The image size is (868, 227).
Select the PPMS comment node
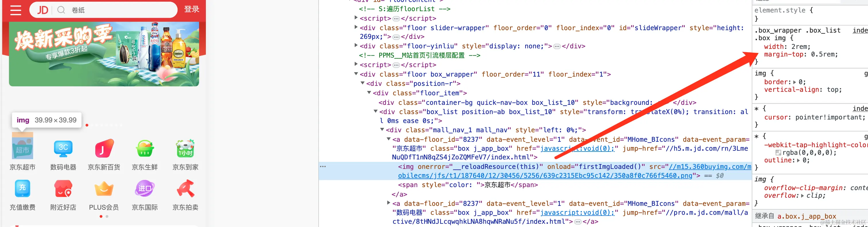[420, 55]
